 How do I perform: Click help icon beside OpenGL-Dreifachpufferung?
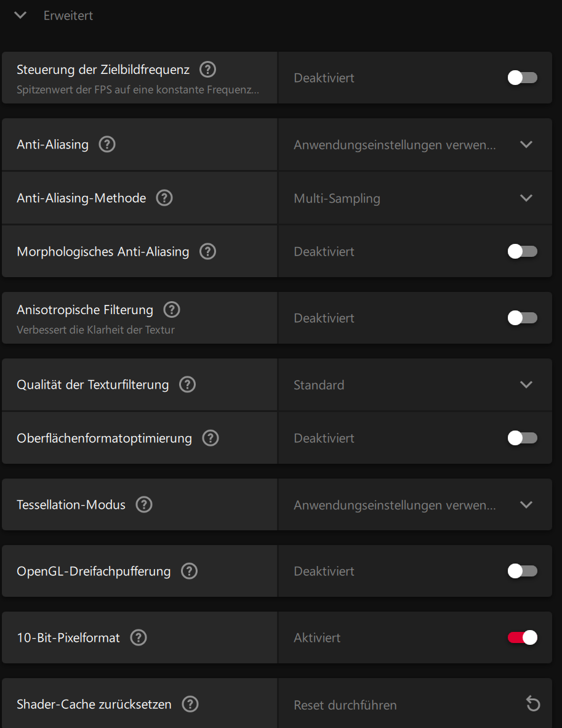tap(189, 571)
